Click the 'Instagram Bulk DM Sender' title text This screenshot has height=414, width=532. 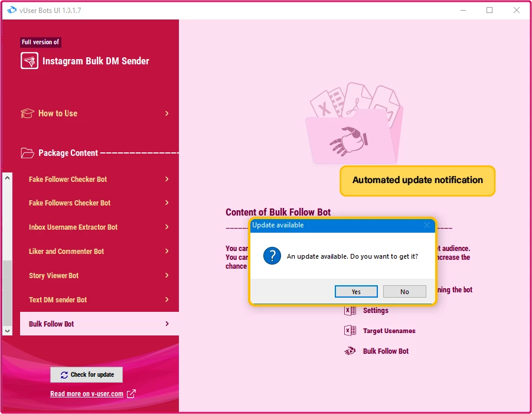[x=96, y=61]
